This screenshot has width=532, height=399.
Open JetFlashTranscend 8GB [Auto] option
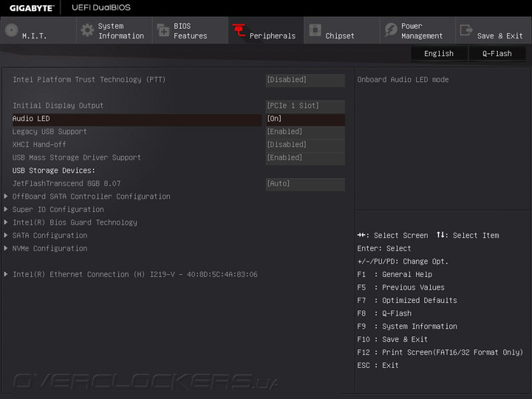305,184
